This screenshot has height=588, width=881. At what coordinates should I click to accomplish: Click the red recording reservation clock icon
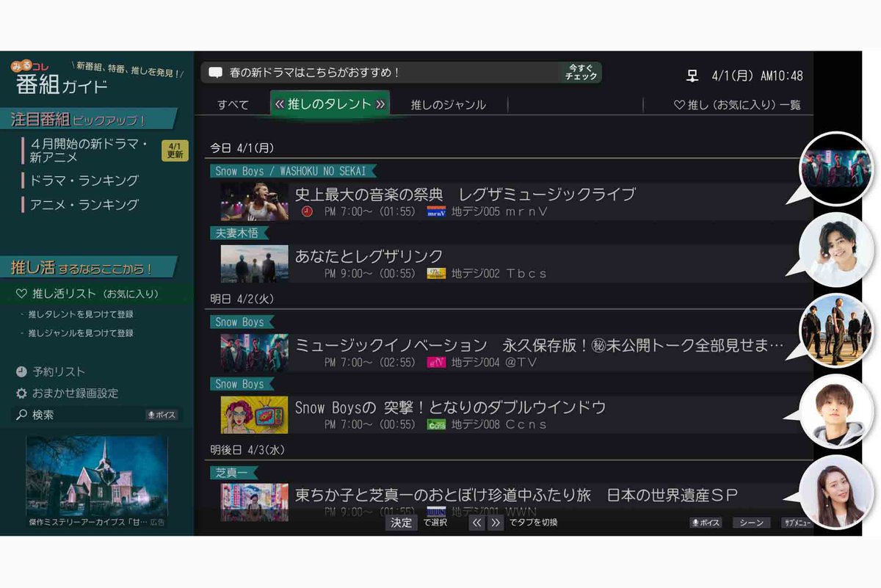(308, 211)
